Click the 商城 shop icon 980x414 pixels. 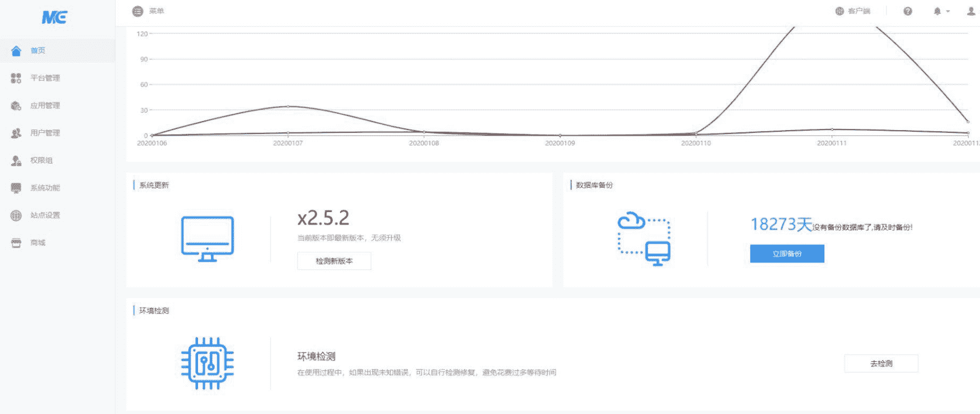(x=16, y=243)
